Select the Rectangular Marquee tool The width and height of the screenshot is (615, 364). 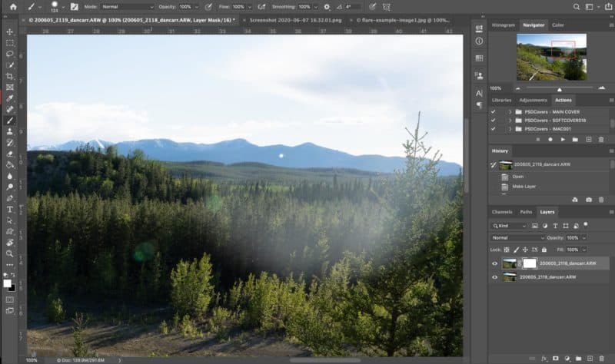pos(10,43)
